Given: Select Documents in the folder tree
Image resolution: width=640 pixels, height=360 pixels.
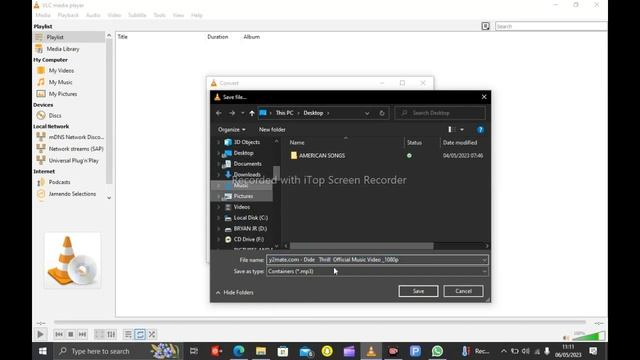Looking at the screenshot, I should [x=247, y=164].
